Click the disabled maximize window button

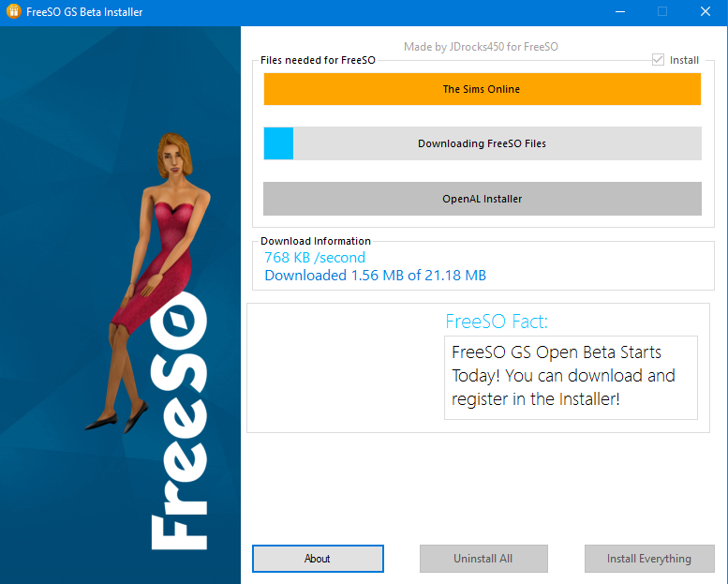[x=662, y=12]
